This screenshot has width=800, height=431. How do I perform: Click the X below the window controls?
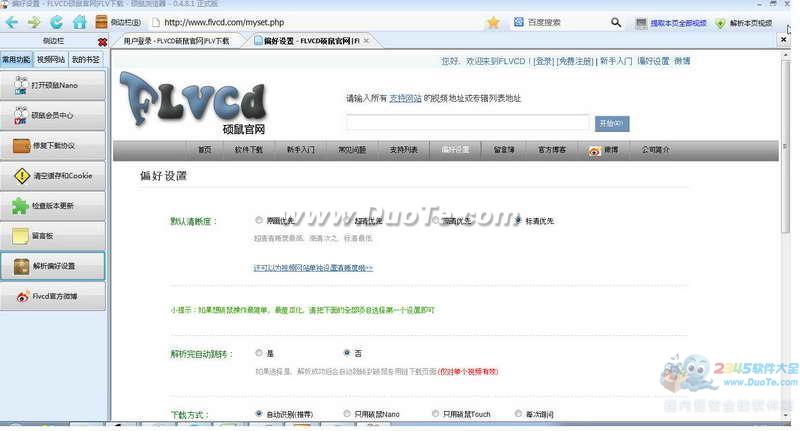tap(784, 39)
